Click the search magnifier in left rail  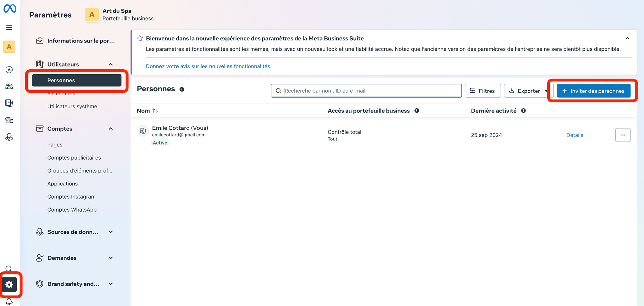[9, 269]
